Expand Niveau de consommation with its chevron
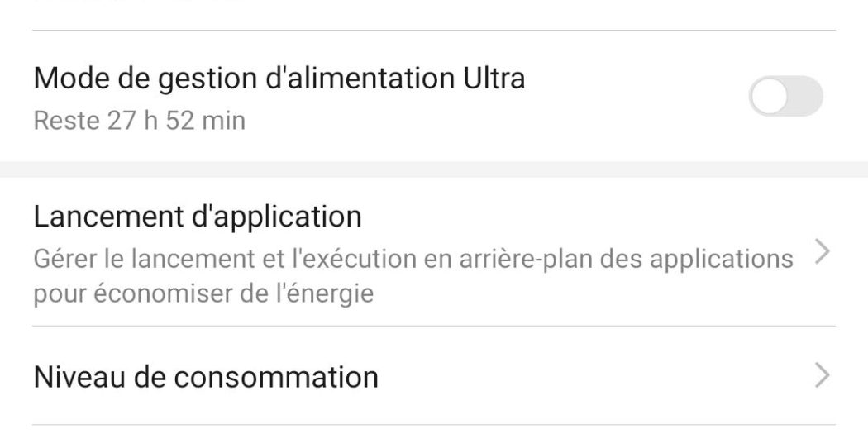Viewport: 868px width, 434px height. [821, 377]
